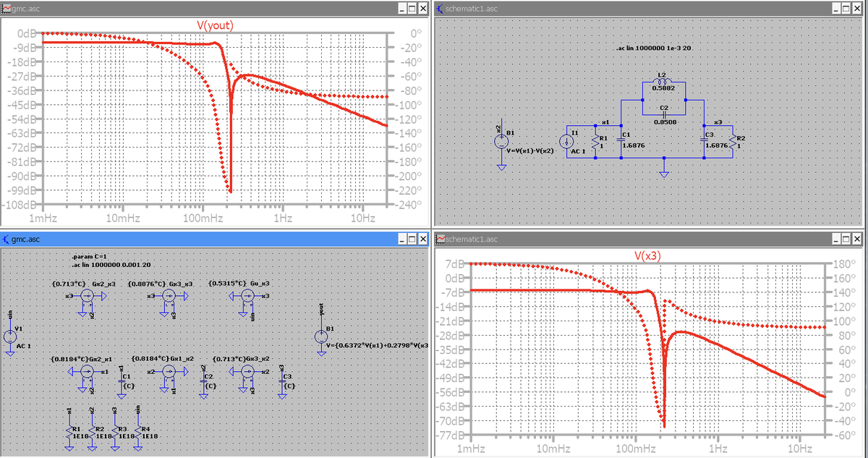
Task: Click the {0.8876*C} value text
Action: coord(147,283)
